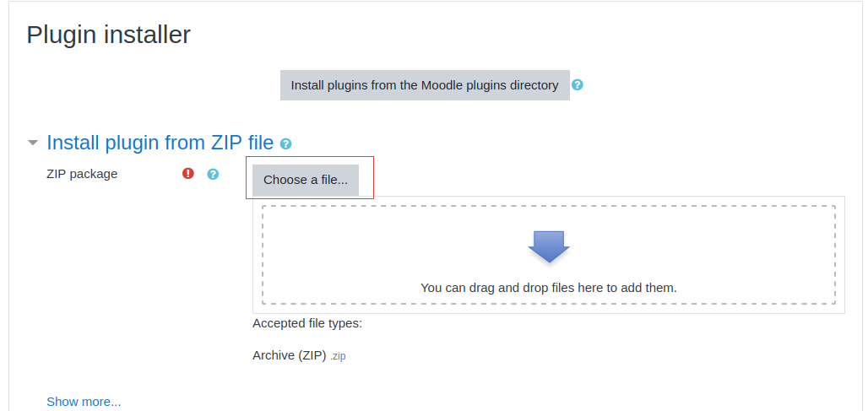
Task: Expand advanced options with Show more...
Action: (84, 402)
